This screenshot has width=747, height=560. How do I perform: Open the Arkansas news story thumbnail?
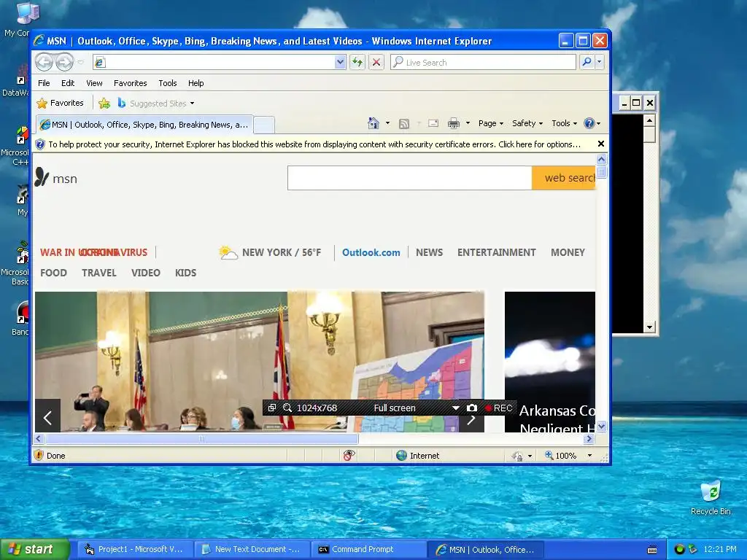pyautogui.click(x=550, y=362)
